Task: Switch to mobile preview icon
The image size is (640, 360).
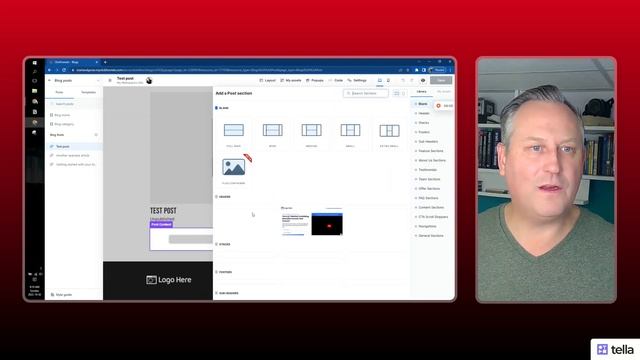Action: click(388, 80)
